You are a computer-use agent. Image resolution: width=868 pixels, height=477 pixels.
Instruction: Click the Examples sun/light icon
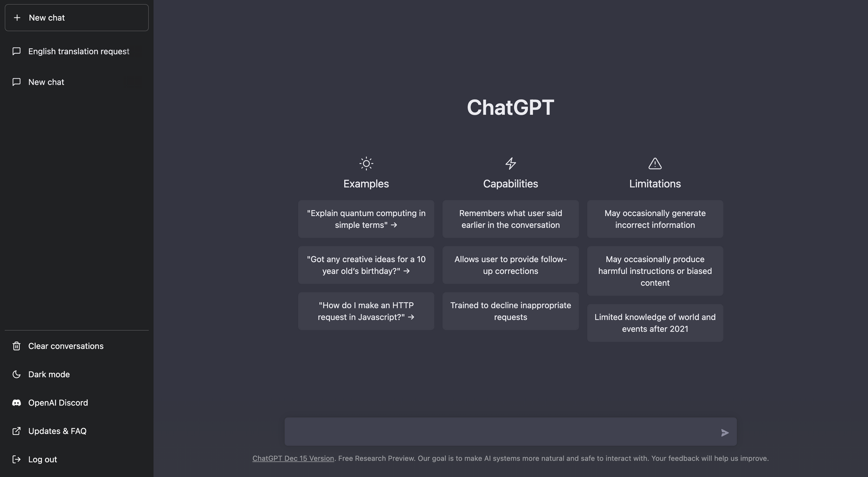point(366,163)
